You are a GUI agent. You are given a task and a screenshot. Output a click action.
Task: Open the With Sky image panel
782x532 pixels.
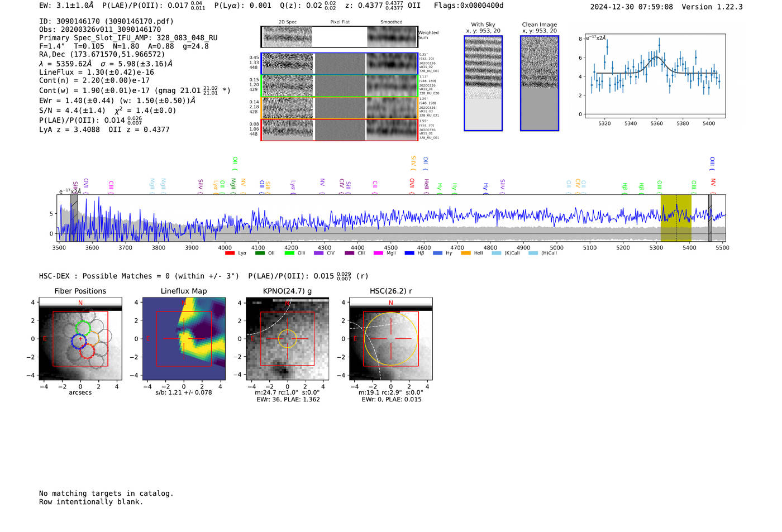[483, 83]
